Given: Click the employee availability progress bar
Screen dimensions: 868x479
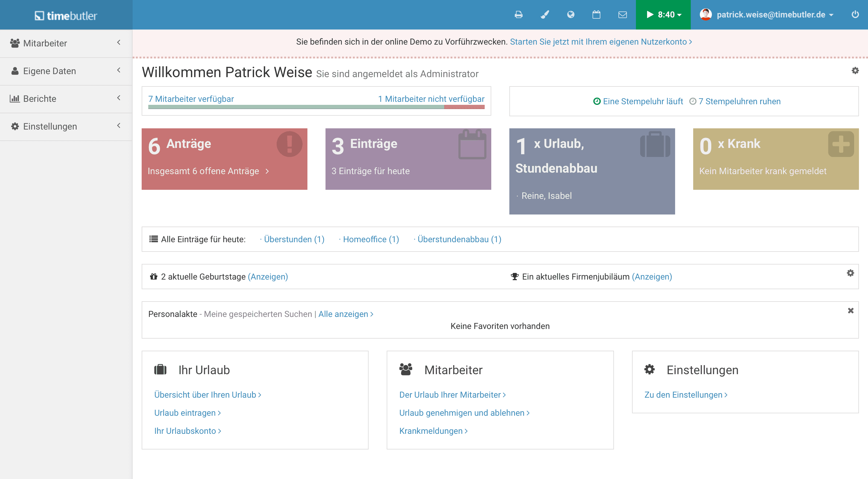Looking at the screenshot, I should (x=316, y=107).
